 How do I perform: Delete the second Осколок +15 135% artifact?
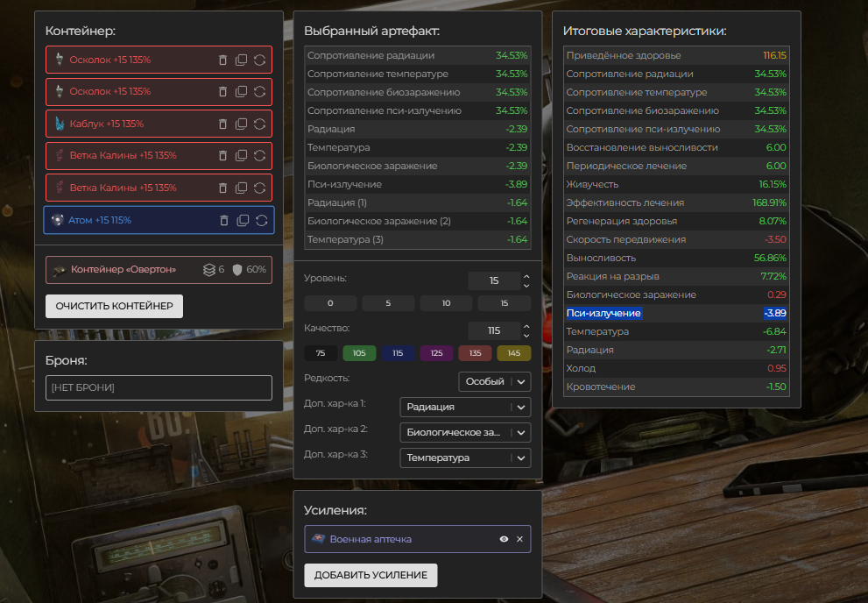(x=222, y=92)
